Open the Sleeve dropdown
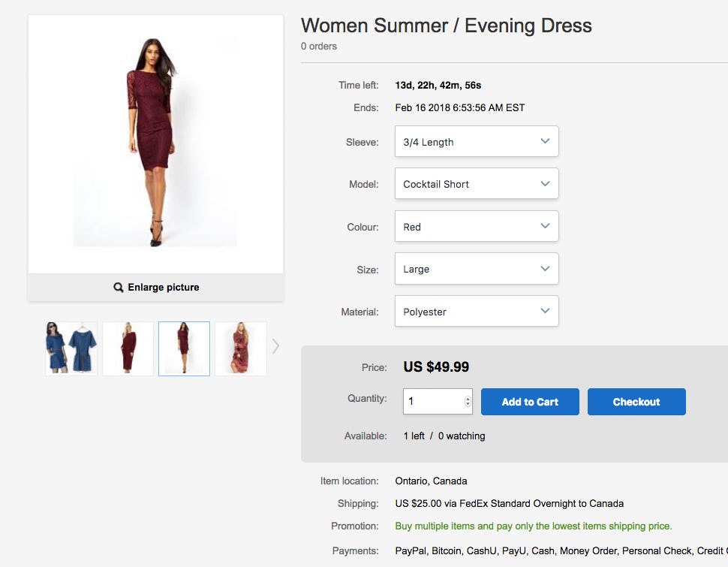 [476, 142]
